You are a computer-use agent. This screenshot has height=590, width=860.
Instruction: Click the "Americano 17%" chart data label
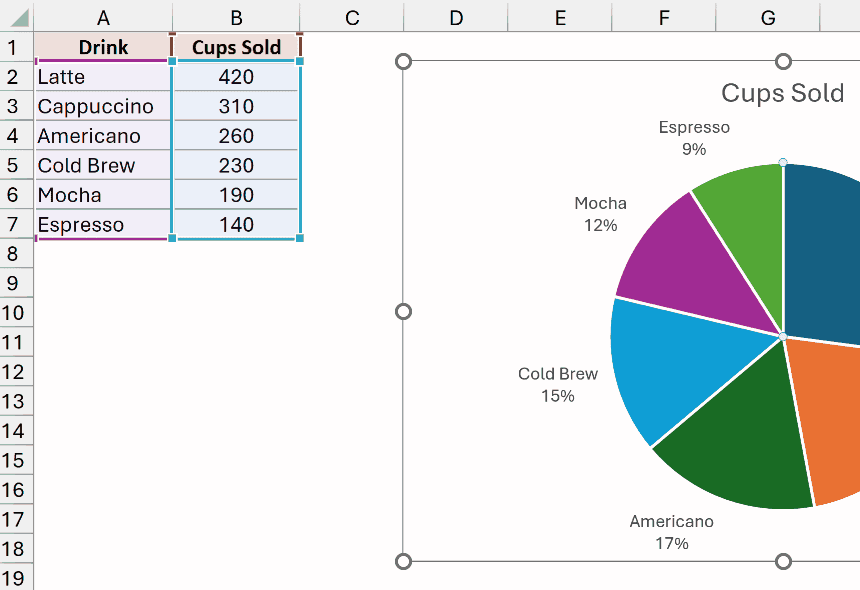(671, 532)
